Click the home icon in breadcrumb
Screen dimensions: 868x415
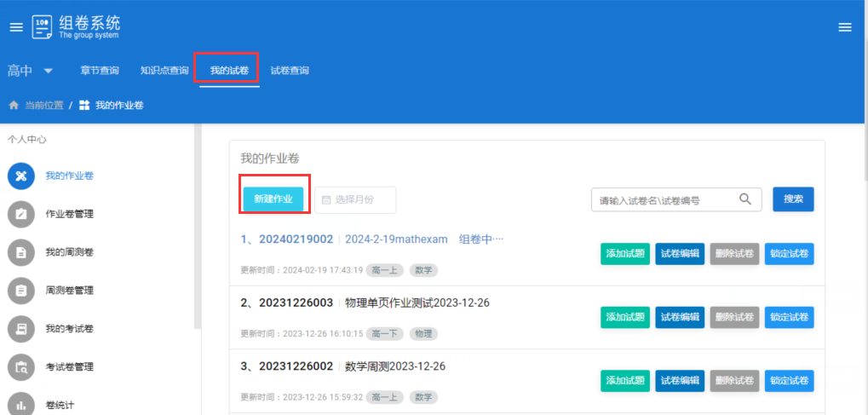point(13,106)
